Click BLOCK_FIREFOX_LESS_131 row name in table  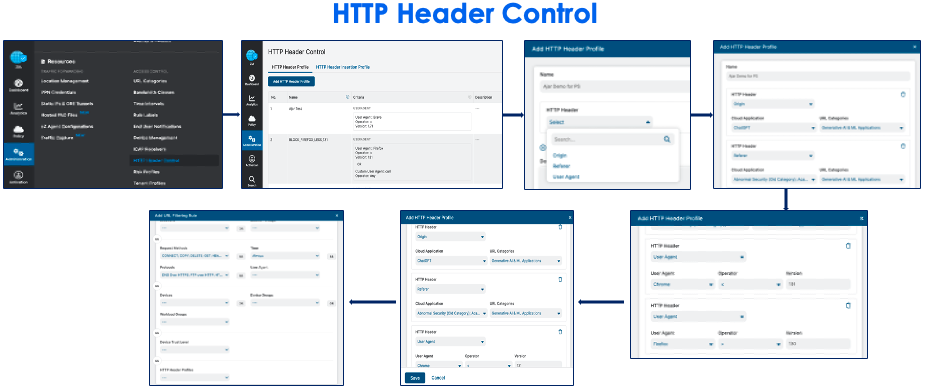(309, 140)
